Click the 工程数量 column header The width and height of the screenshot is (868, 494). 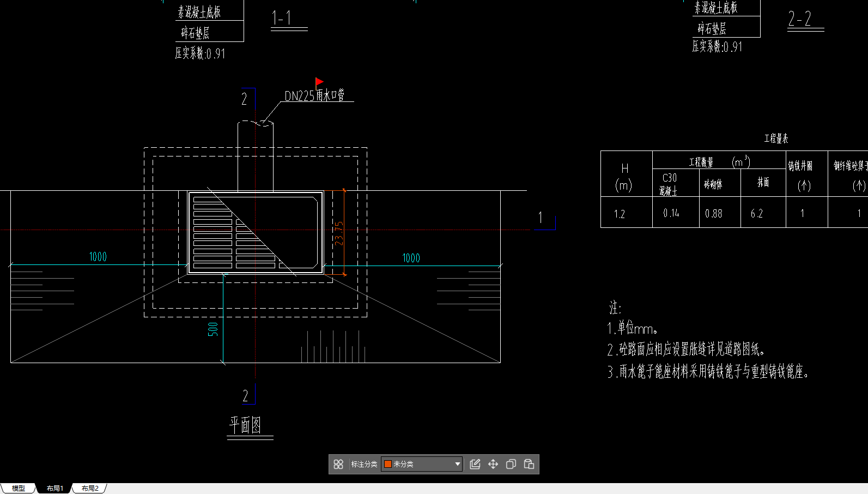[x=701, y=162]
